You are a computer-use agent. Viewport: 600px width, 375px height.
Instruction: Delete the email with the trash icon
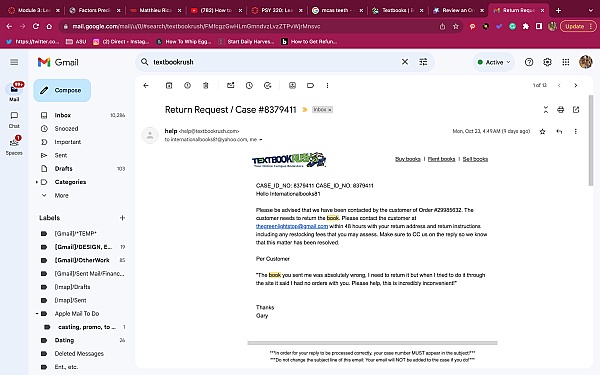[x=205, y=85]
